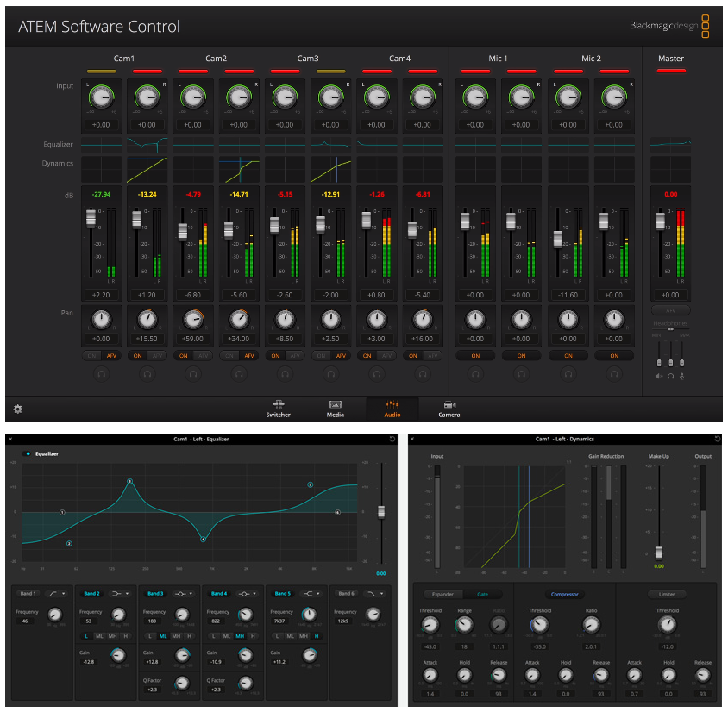Click the Master talkback microphone icon
The width and height of the screenshot is (728, 712).
681,376
